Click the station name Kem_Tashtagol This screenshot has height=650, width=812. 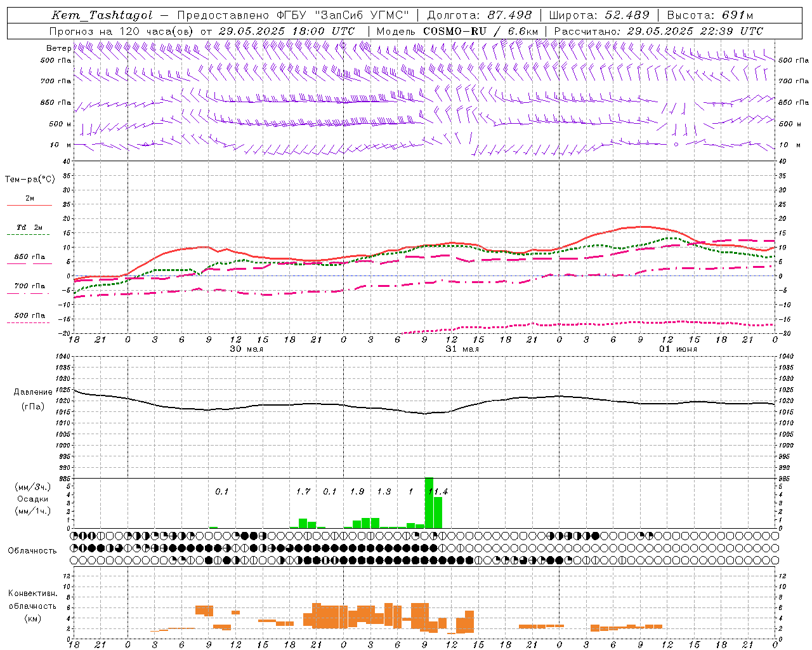(102, 15)
